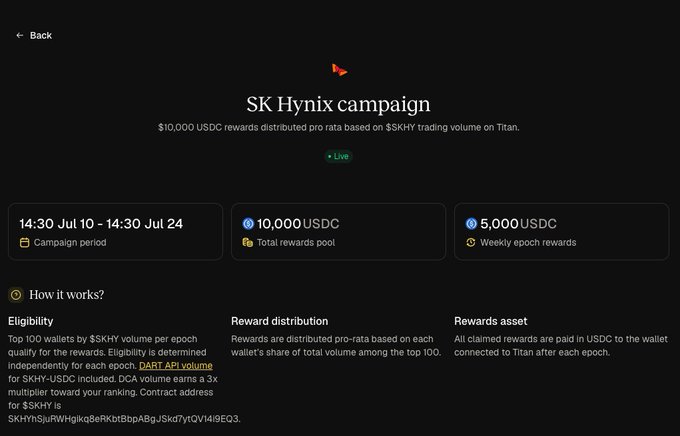Click the green Live status badge
The image size is (680, 436).
[338, 156]
